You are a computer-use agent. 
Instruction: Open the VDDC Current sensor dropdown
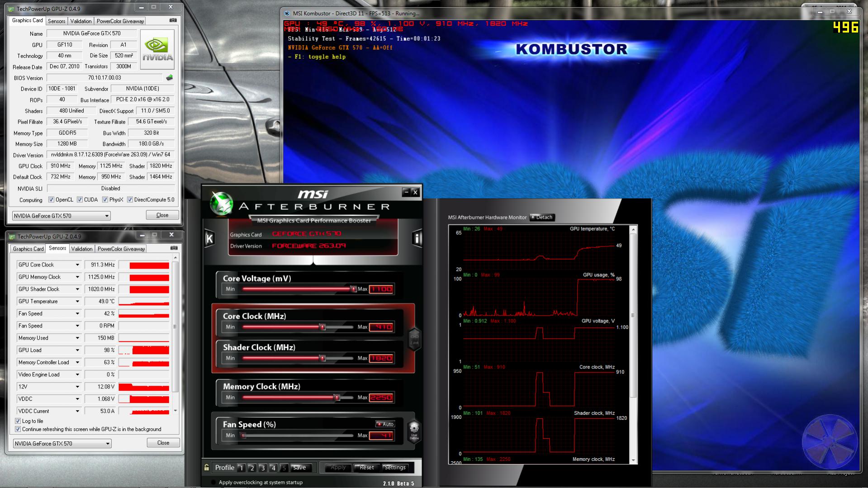point(77,412)
